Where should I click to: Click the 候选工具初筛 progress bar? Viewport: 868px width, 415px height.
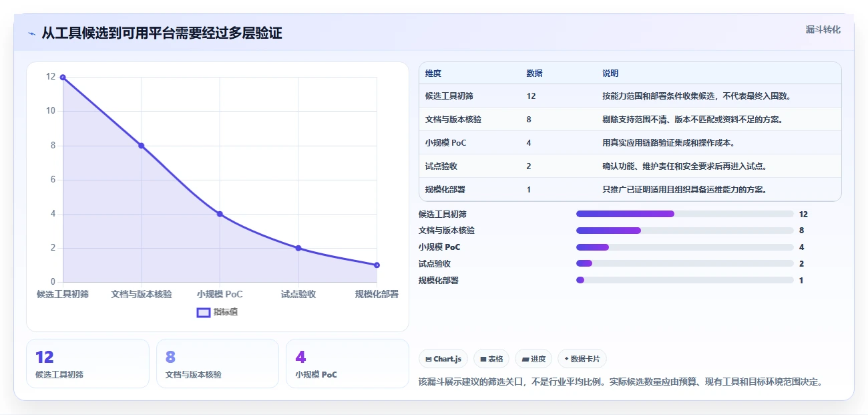pos(684,214)
